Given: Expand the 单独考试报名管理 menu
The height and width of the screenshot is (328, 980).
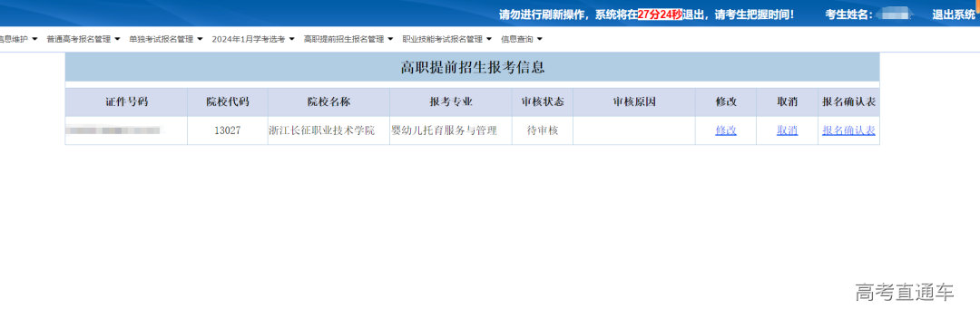Looking at the screenshot, I should (166, 39).
